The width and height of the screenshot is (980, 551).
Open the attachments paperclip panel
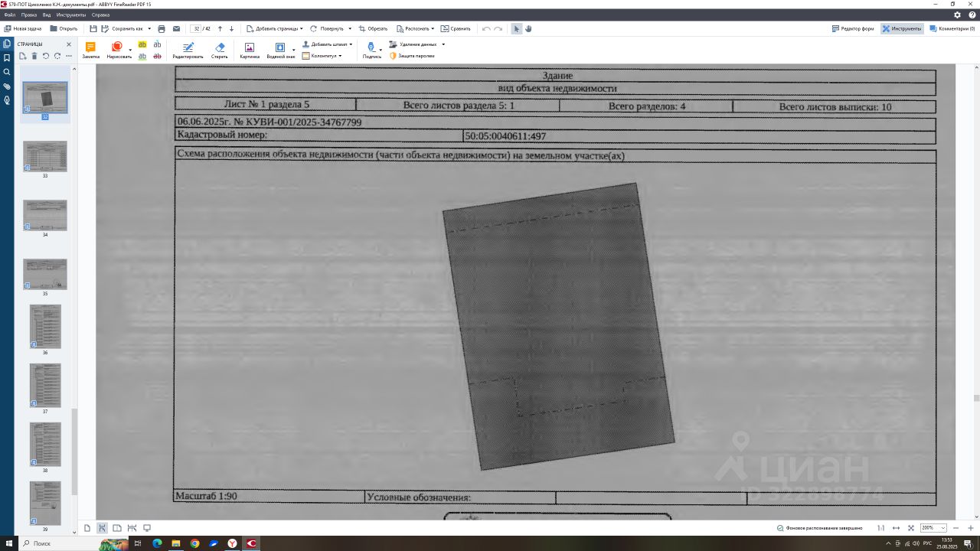7,86
